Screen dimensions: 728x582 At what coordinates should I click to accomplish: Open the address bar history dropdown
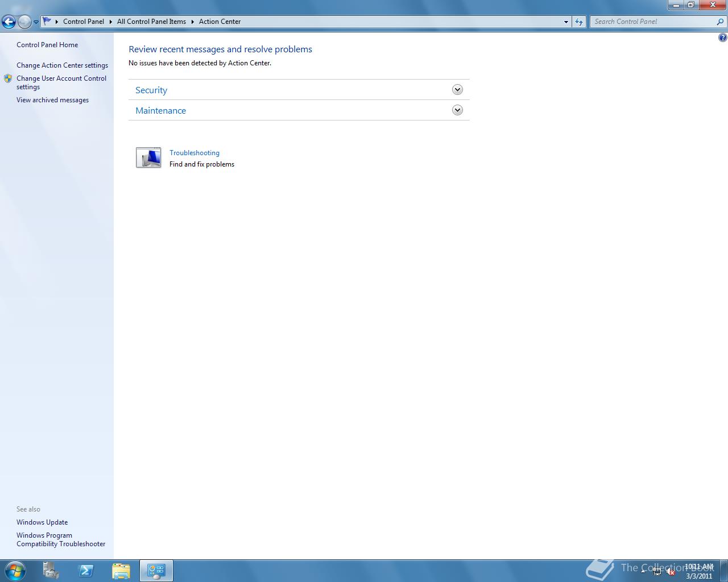click(x=566, y=22)
